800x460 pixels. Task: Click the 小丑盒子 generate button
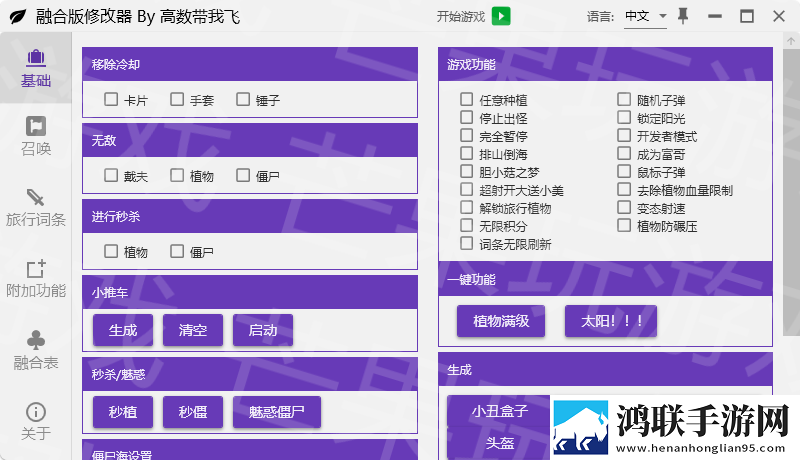(499, 411)
